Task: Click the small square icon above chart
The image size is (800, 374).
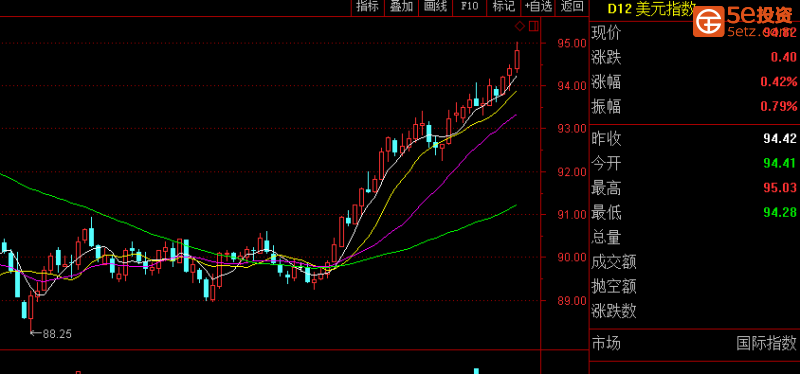Action: [x=534, y=26]
